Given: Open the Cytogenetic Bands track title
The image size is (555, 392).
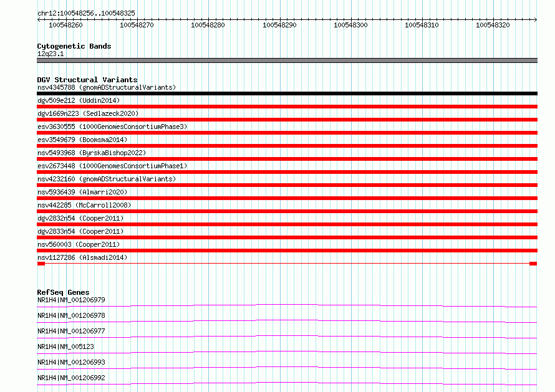Looking at the screenshot, I should [74, 46].
